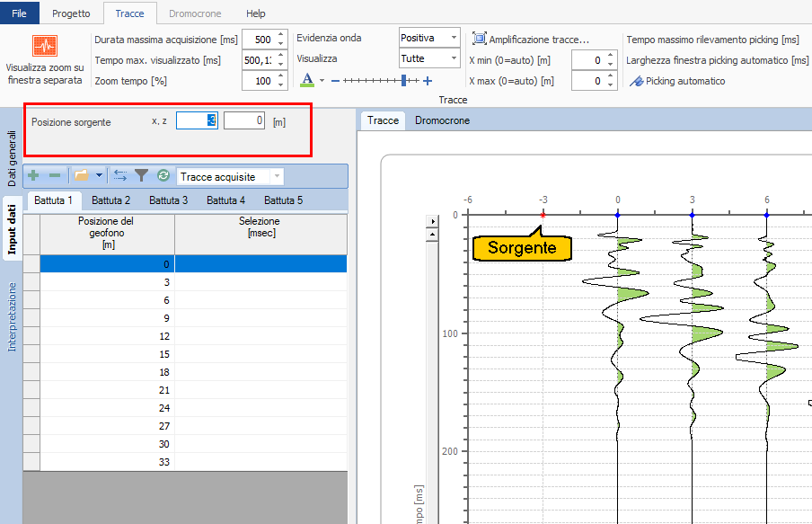Image resolution: width=812 pixels, height=524 pixels.
Task: Click Selezione cell of row 9
Action: coord(261,317)
